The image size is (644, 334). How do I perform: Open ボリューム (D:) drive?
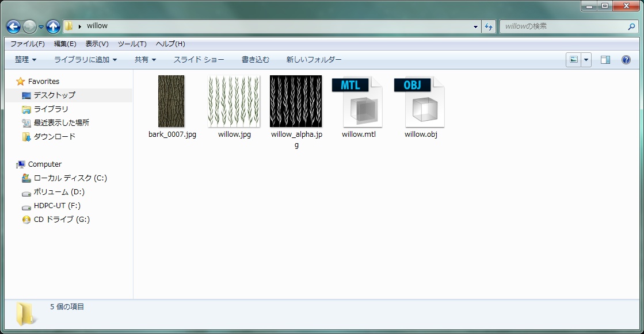click(54, 192)
